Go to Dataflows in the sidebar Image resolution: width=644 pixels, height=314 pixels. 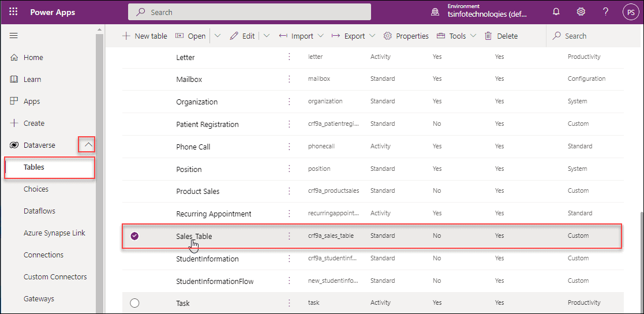tap(39, 211)
